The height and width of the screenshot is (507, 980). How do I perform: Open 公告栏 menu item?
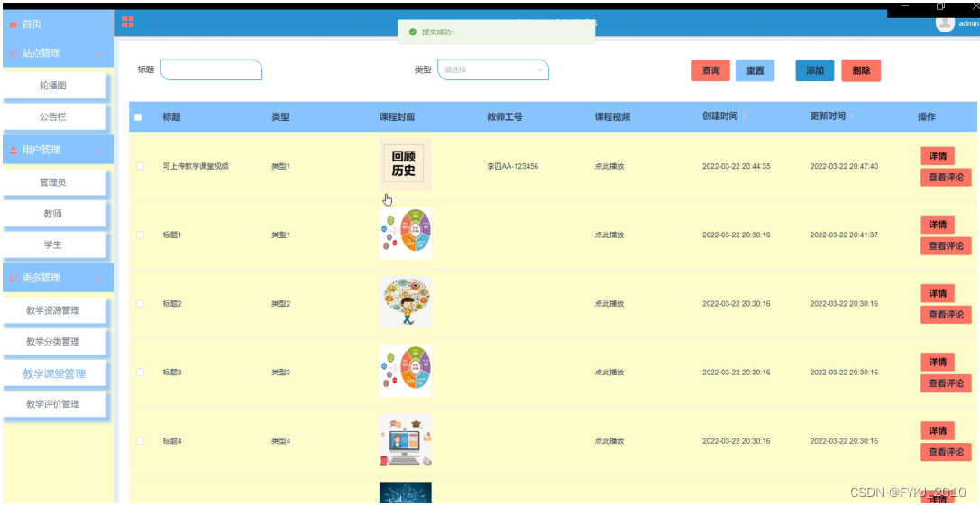point(53,116)
